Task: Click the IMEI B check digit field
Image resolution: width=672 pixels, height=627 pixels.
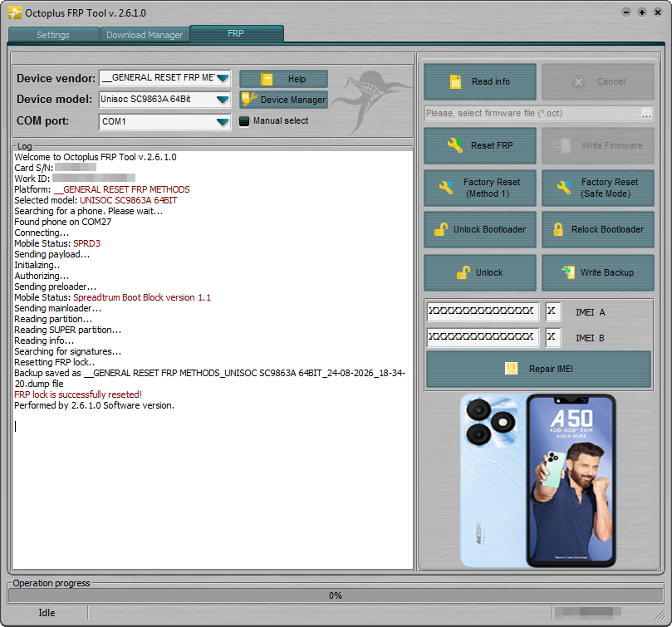Action: 553,337
